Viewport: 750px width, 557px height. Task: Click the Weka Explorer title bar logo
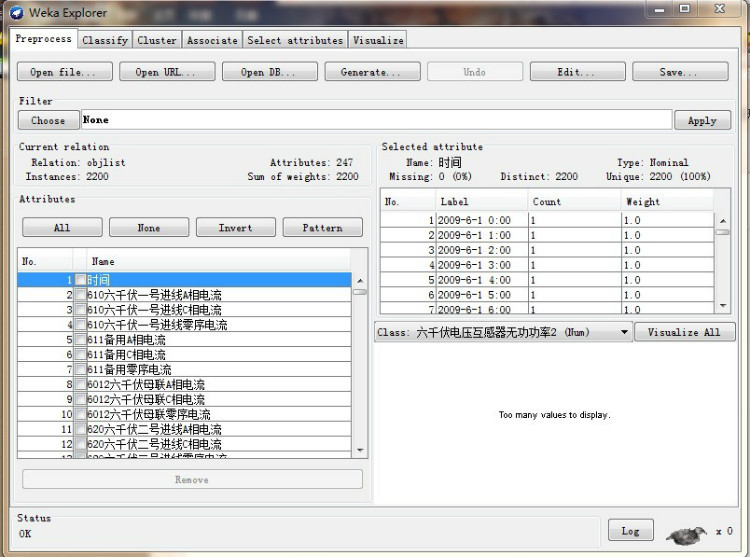point(16,13)
